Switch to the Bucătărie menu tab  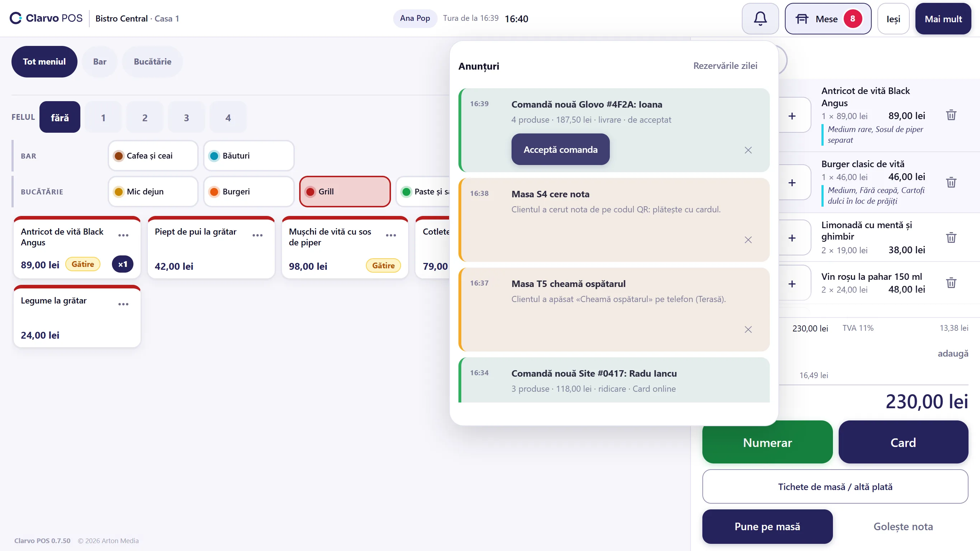point(152,62)
